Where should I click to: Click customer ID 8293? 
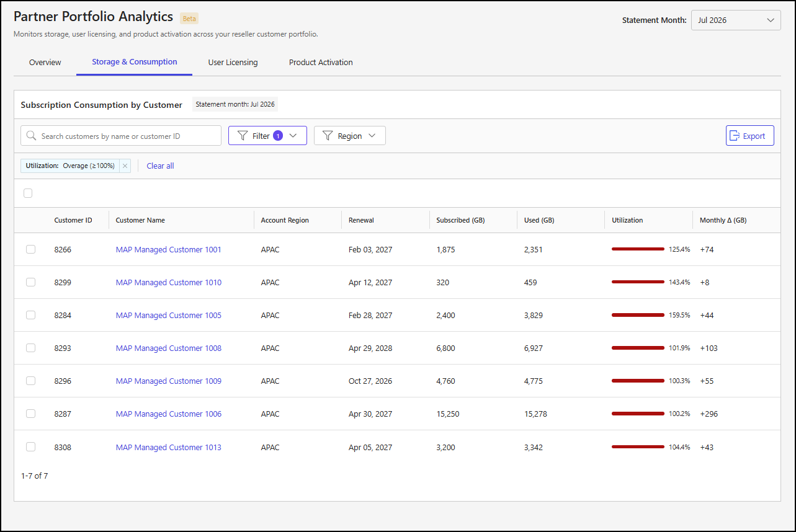[x=63, y=348]
